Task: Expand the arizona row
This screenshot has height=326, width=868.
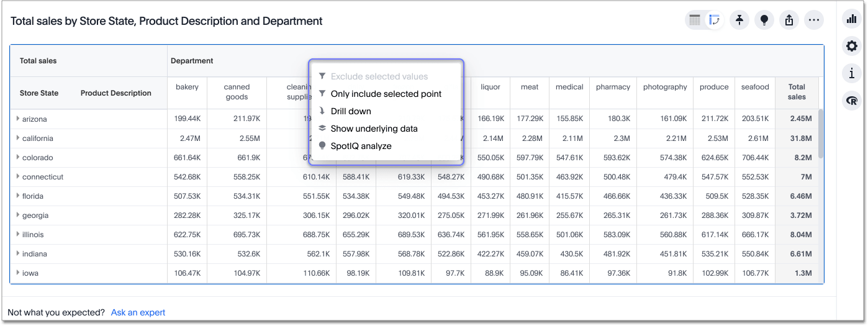Action: click(17, 119)
